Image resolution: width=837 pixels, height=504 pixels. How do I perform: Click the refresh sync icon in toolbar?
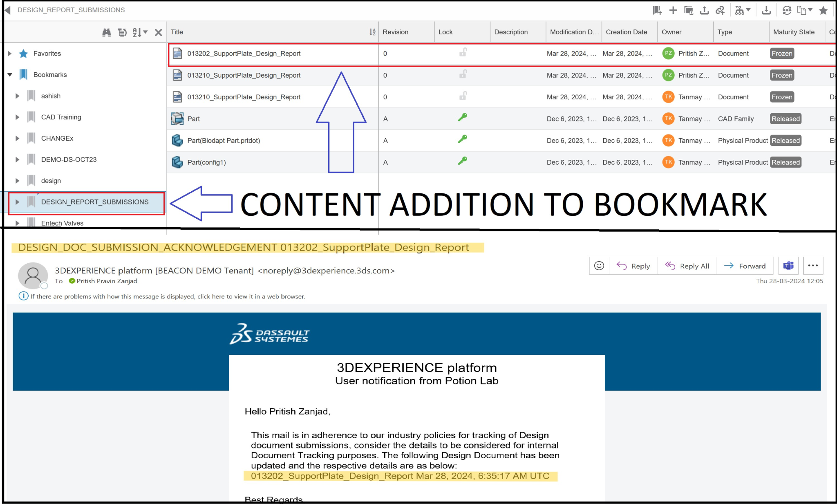(x=787, y=10)
